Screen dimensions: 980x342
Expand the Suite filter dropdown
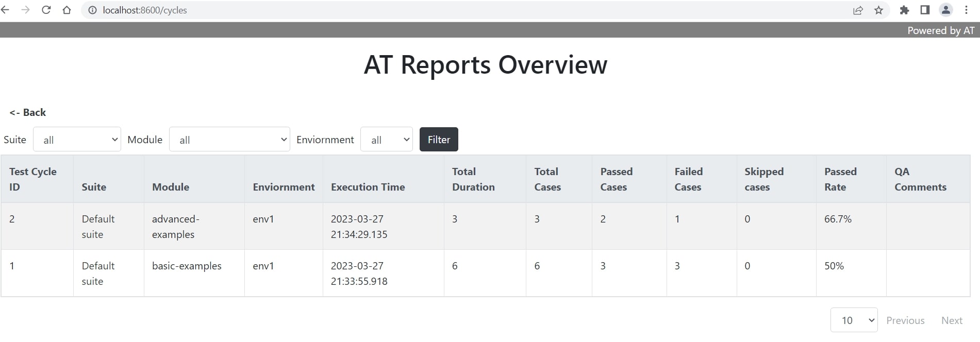pos(77,140)
